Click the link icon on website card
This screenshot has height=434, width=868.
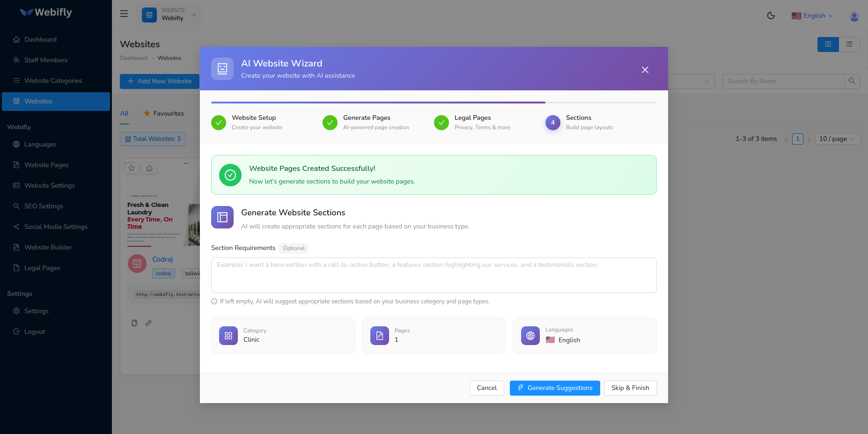click(x=148, y=323)
